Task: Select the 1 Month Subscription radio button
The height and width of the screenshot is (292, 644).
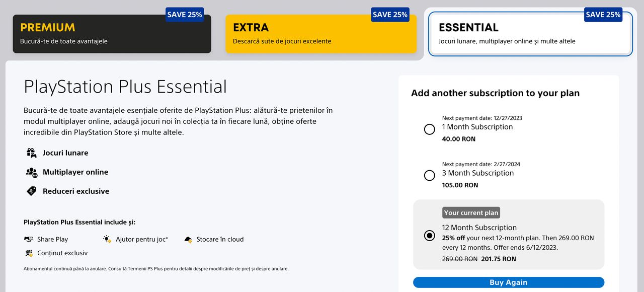Action: pyautogui.click(x=430, y=129)
